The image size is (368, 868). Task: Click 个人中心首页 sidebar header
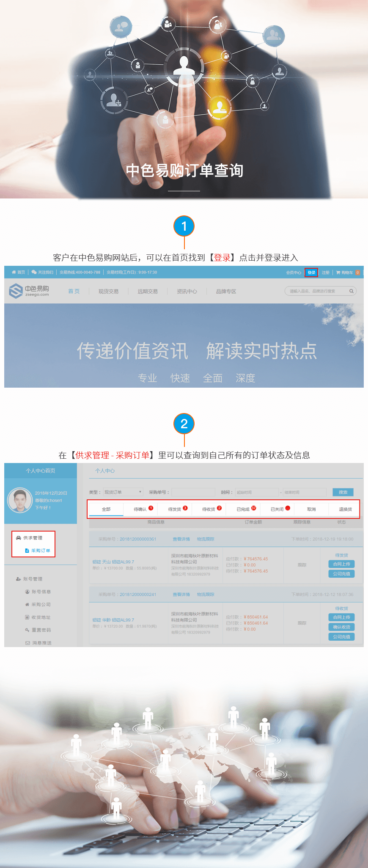[40, 471]
